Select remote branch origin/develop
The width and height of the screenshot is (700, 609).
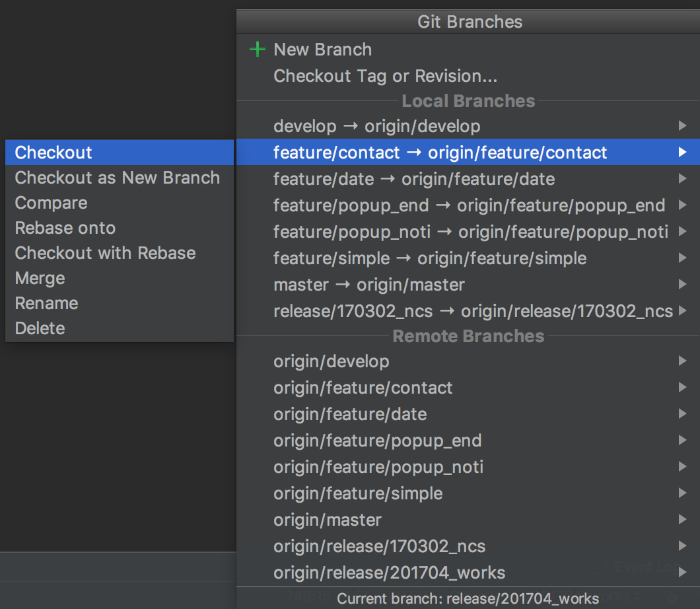point(468,361)
